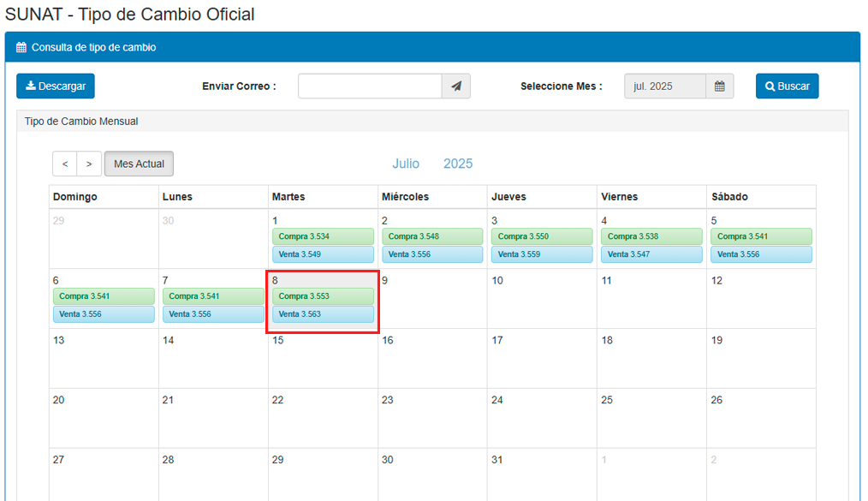Select Compra 3.548 on July 2
868x501 pixels.
[x=432, y=236]
